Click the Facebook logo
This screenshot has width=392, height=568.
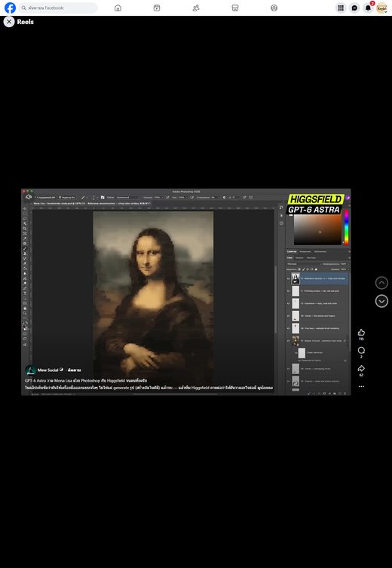[10, 8]
